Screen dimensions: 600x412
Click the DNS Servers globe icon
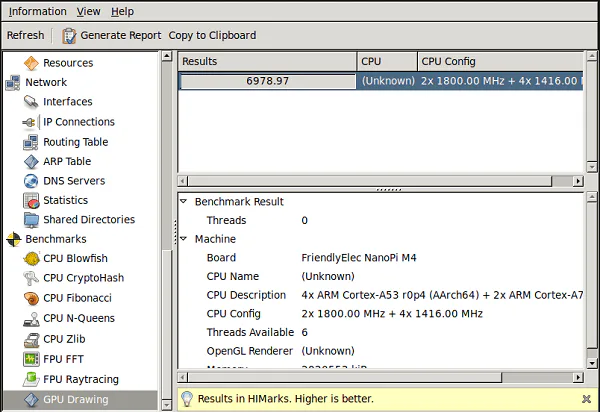click(x=31, y=181)
